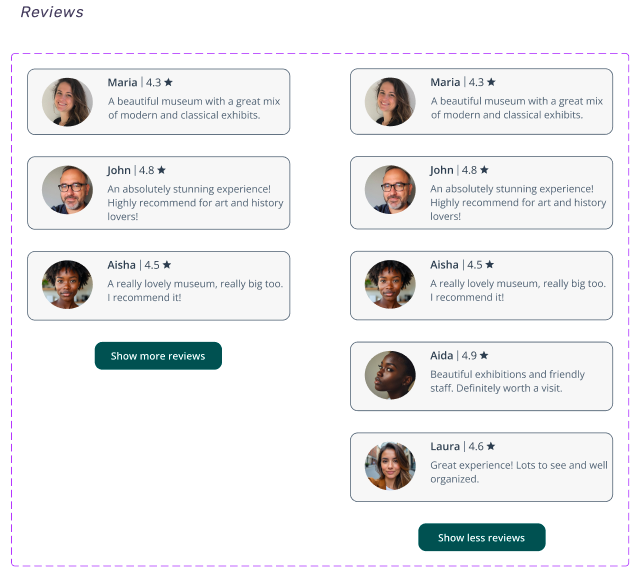Click the Reviews heading
Screen dimensions: 642x580
coord(52,13)
